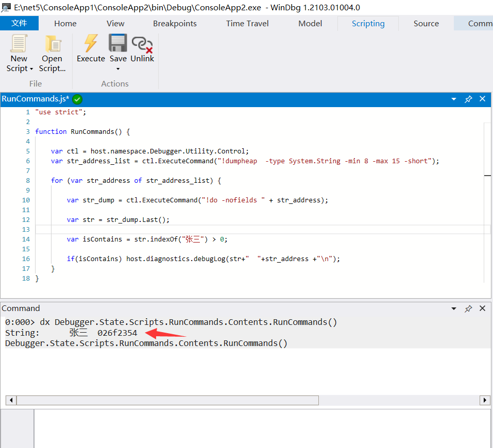Screen dimensions: 493x448
Task: Pin the Command window panel
Action: coord(468,308)
